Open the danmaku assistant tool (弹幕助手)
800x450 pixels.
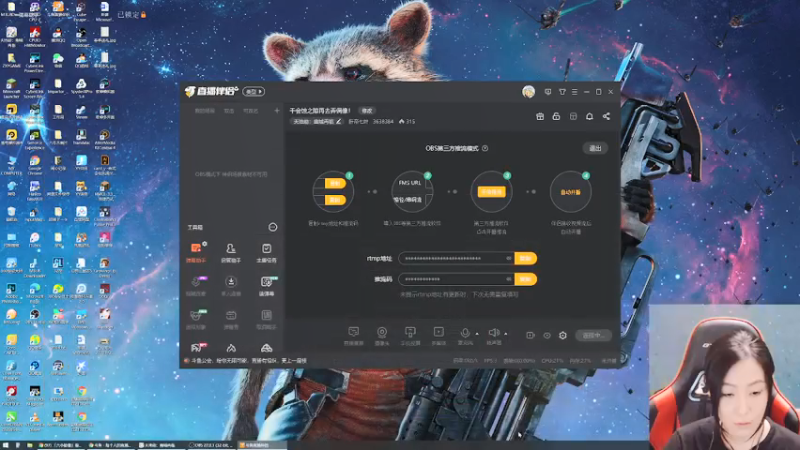[x=196, y=252]
